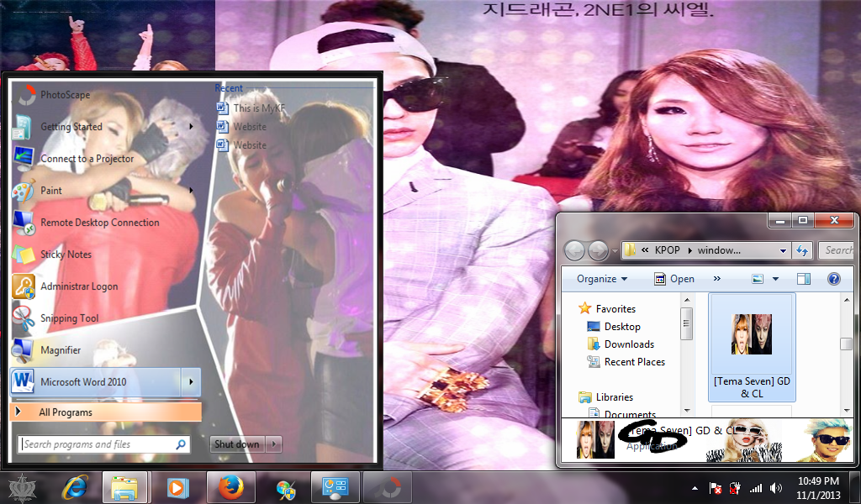The height and width of the screenshot is (504, 861).
Task: Launch Microsoft Word 2010
Action: (x=96, y=381)
